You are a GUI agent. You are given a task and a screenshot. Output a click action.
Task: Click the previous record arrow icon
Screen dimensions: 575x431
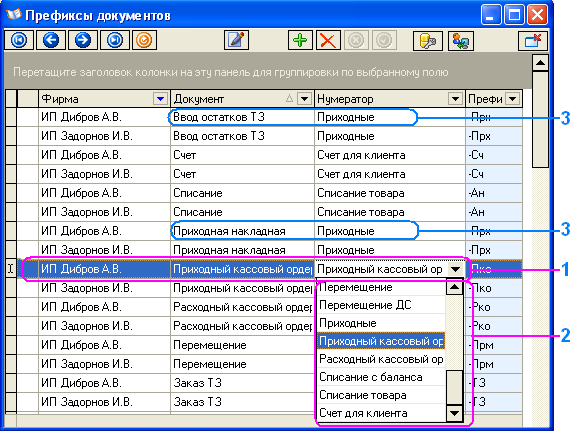pos(51,40)
